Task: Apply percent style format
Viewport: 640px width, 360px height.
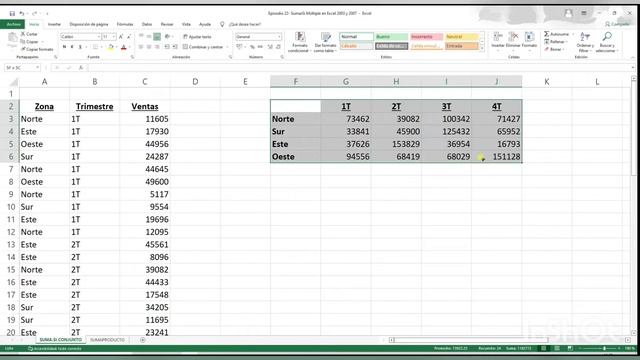Action: coord(252,47)
